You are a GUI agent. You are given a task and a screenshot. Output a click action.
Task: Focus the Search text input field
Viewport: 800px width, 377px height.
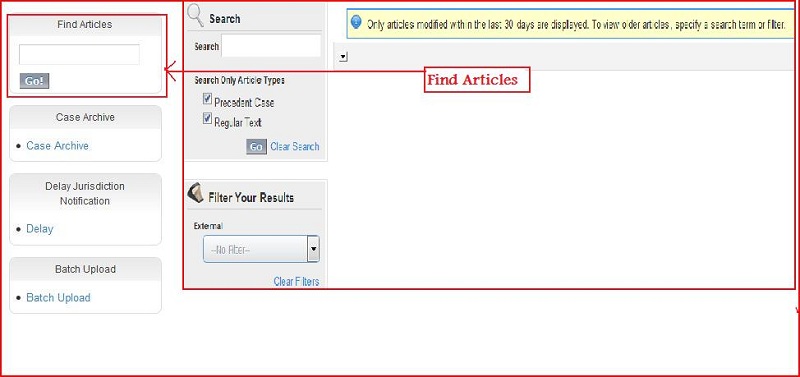tap(271, 46)
